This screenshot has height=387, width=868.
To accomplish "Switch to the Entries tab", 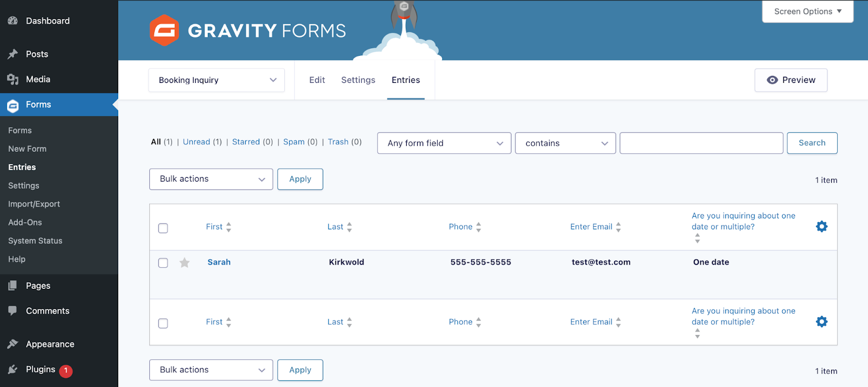I will click(406, 80).
